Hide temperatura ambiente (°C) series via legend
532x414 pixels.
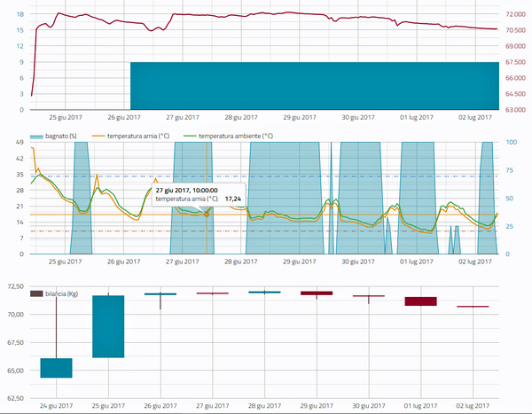(x=231, y=136)
